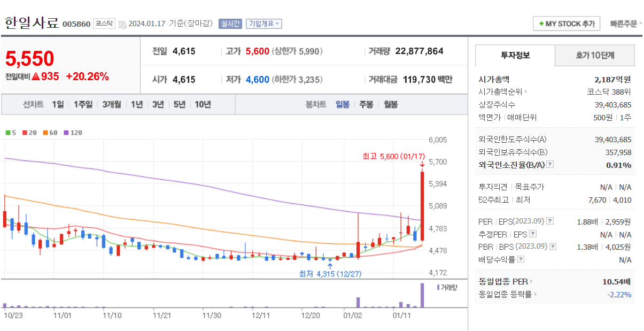Image resolution: width=644 pixels, height=331 pixels.
Task: Click the 코스닥 388위 ranking value
Action: pos(609,92)
